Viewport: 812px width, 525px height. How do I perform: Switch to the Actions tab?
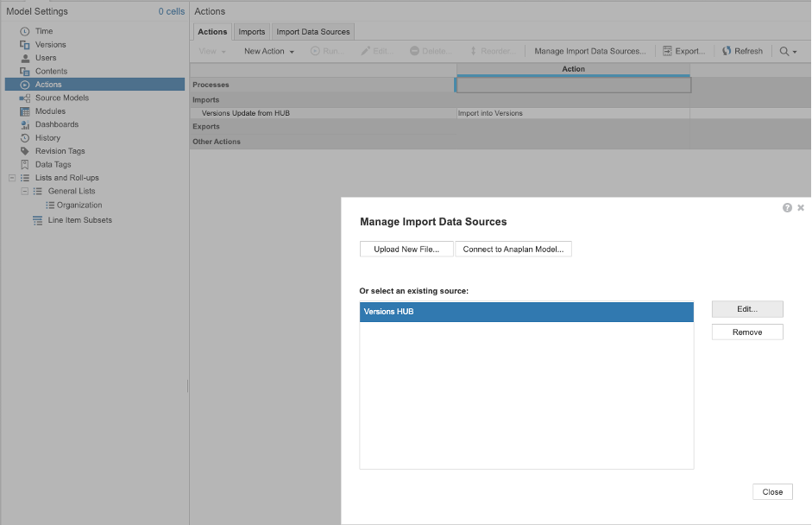pos(212,32)
